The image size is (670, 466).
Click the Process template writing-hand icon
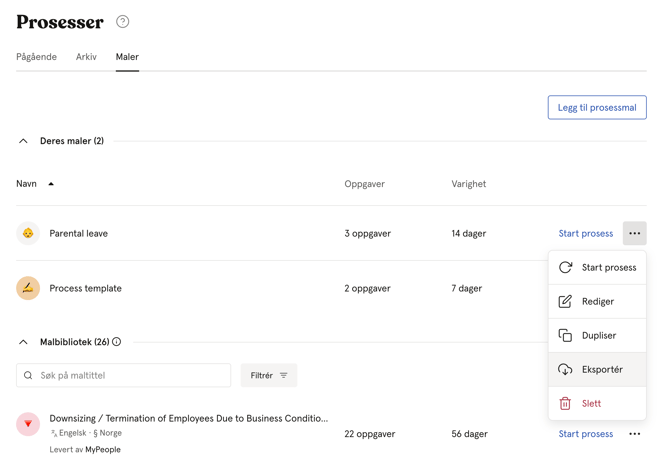[28, 288]
